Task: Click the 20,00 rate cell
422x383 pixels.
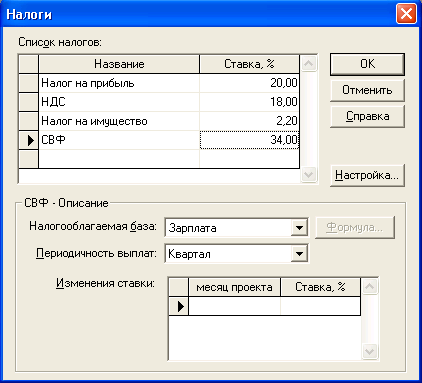Action: (249, 83)
